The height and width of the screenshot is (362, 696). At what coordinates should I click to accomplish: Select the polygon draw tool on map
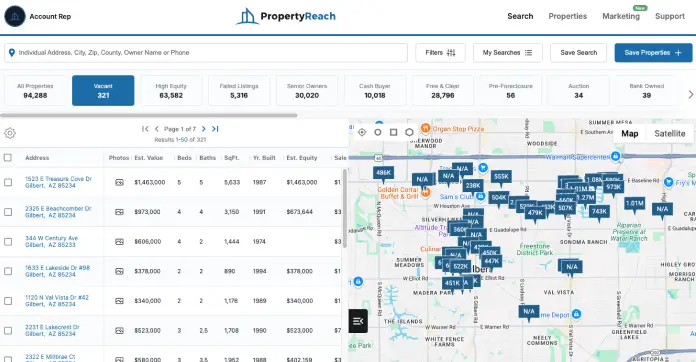pyautogui.click(x=409, y=132)
